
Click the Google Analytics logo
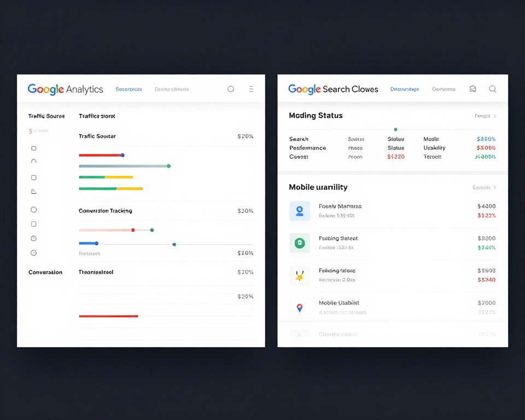65,89
